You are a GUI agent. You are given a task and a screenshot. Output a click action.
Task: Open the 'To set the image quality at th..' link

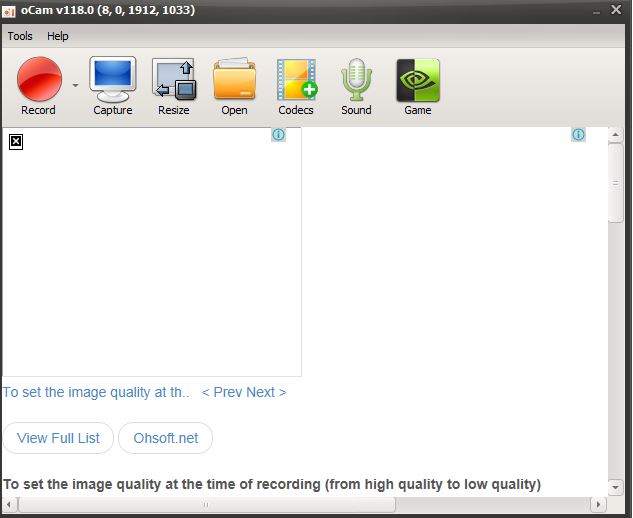(x=96, y=392)
